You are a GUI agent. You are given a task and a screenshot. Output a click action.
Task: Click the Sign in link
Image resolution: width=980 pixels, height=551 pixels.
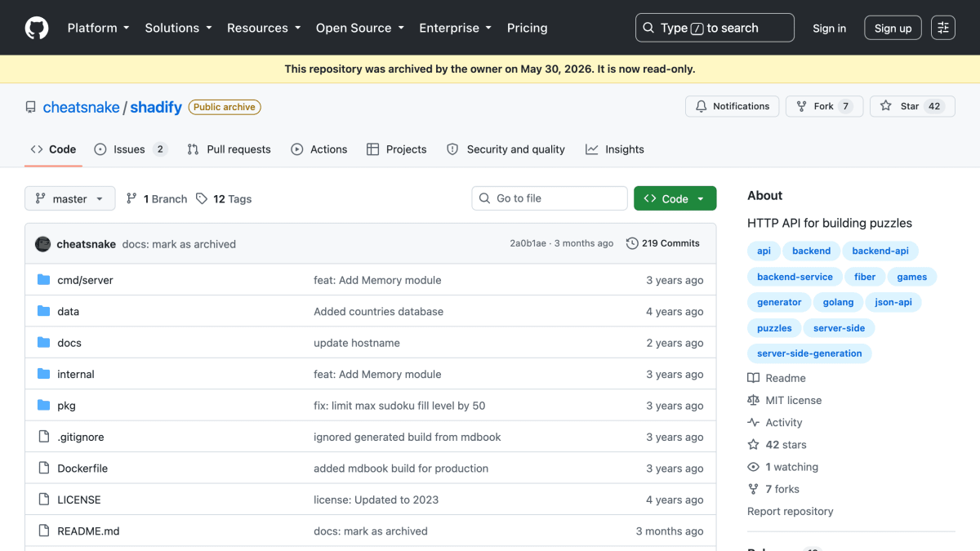click(829, 28)
